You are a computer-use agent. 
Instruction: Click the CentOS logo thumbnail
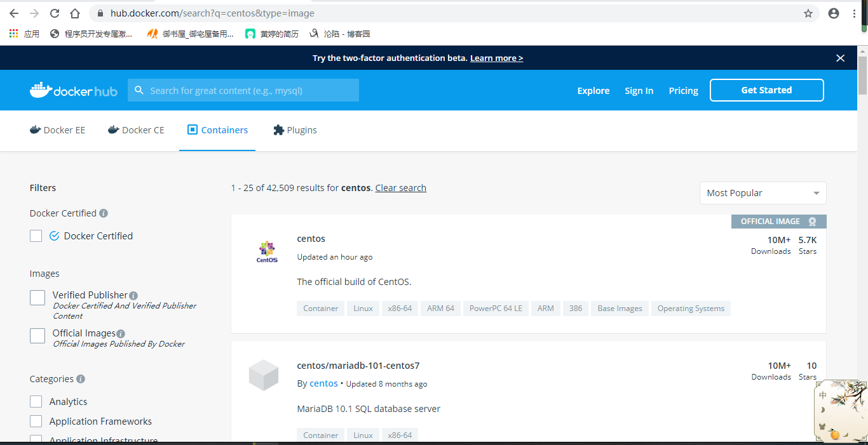click(x=267, y=251)
